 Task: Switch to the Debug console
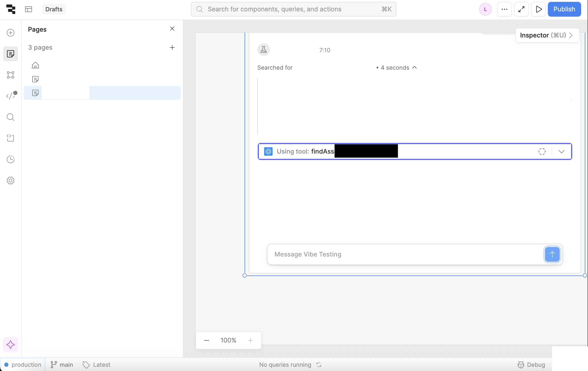531,364
